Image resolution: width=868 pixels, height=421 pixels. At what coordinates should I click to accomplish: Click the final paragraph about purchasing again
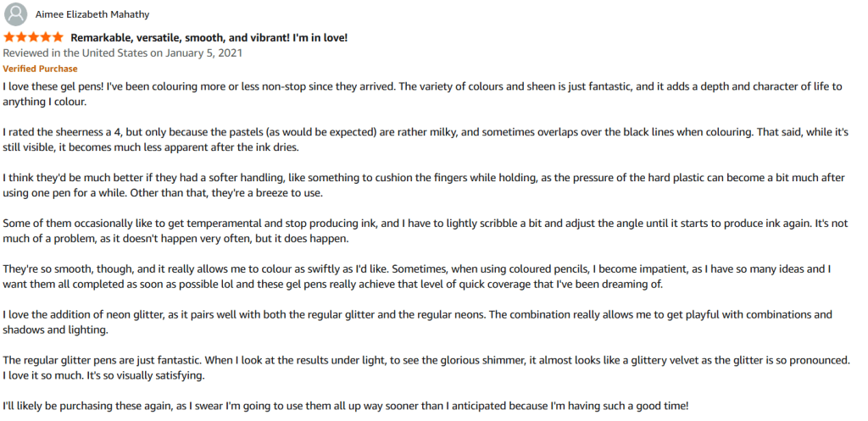point(345,406)
